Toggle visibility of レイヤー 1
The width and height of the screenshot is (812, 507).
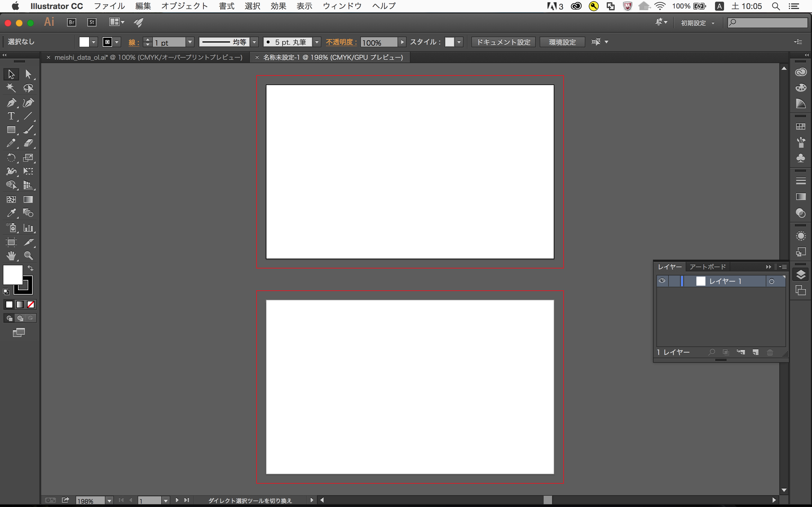pos(662,281)
